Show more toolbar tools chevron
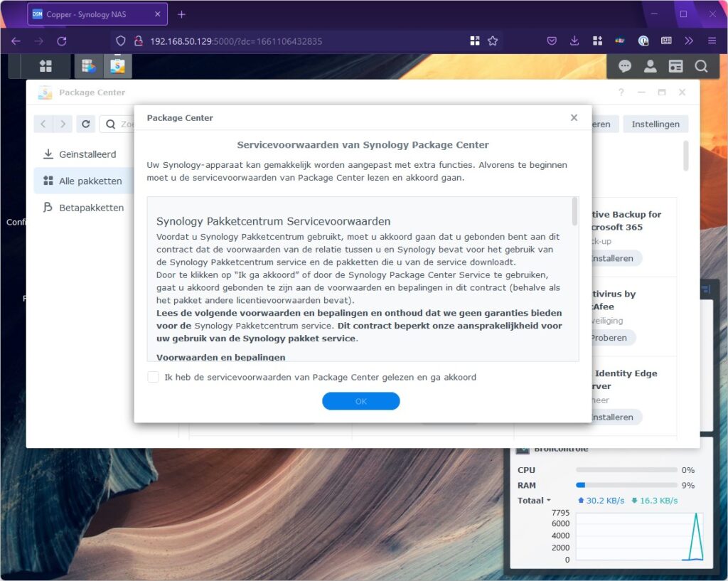The width and height of the screenshot is (728, 581). tap(689, 41)
